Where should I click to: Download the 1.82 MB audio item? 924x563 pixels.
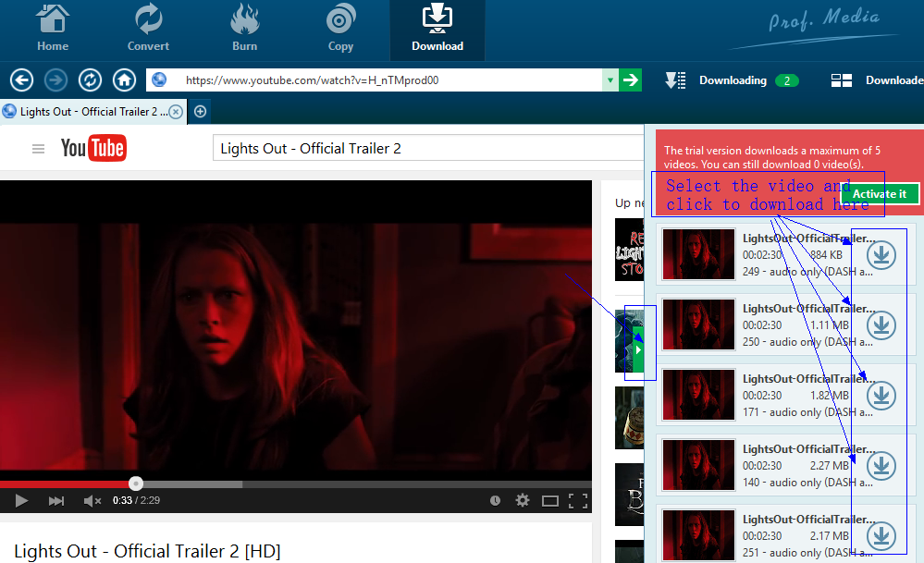[881, 395]
